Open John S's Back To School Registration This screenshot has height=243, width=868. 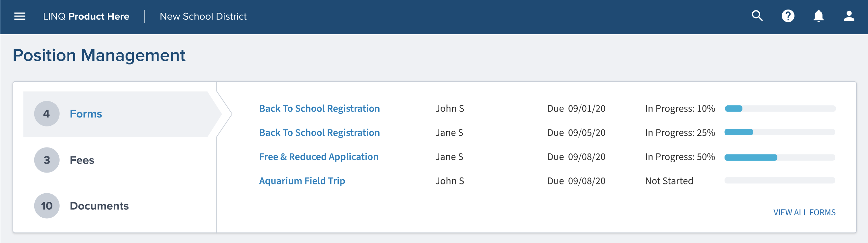click(x=319, y=108)
